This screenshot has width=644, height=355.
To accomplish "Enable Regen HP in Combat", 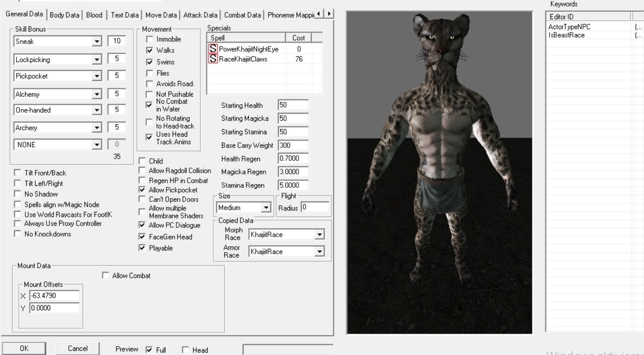I will point(142,180).
